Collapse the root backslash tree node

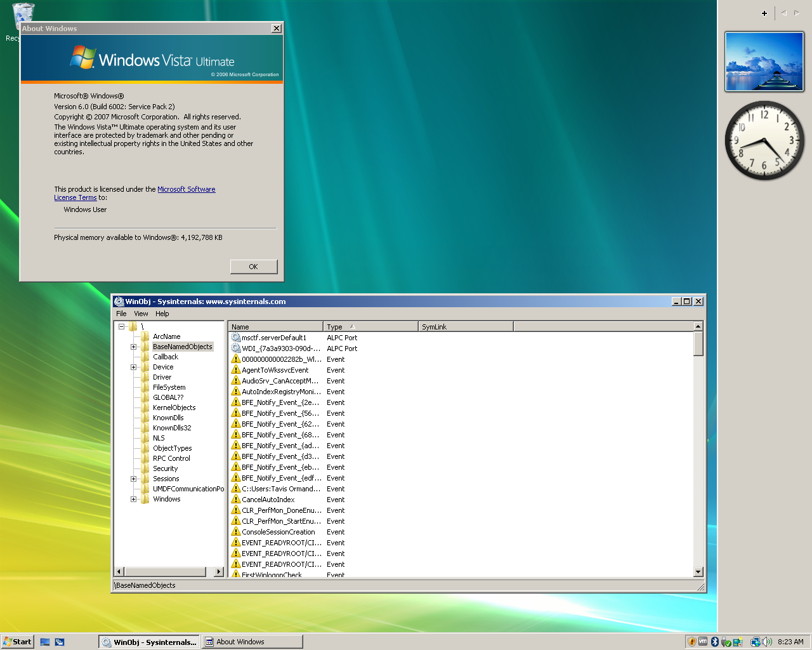point(121,326)
